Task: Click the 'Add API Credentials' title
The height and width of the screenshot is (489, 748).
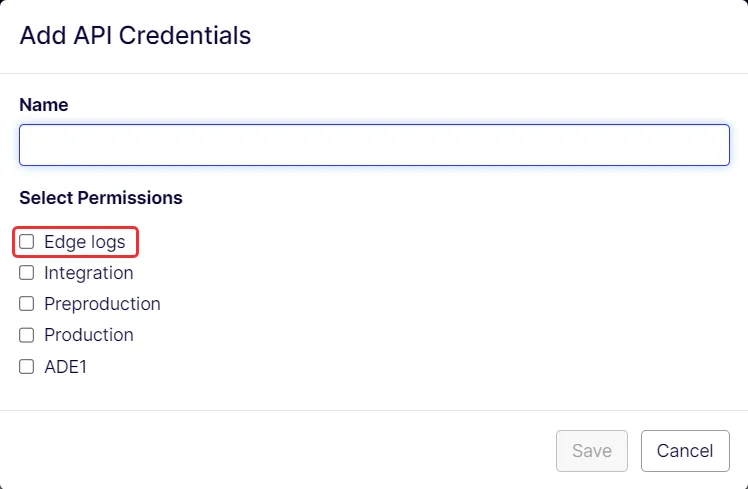Action: [x=135, y=35]
